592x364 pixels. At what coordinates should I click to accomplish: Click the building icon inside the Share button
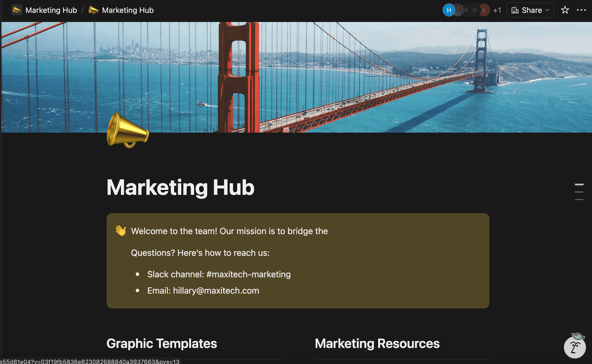point(515,10)
